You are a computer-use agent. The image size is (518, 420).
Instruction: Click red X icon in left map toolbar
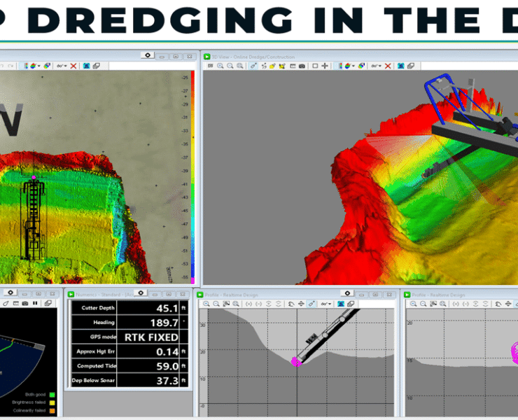[x=73, y=66]
